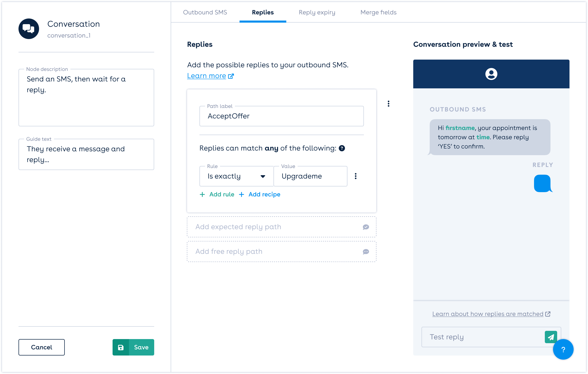Click external link icon after 'replies are matched'
This screenshot has height=374, width=588.
coord(548,314)
